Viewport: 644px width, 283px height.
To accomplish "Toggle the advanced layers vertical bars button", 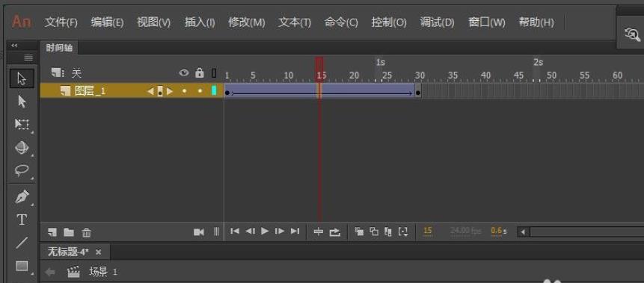I will tap(216, 231).
